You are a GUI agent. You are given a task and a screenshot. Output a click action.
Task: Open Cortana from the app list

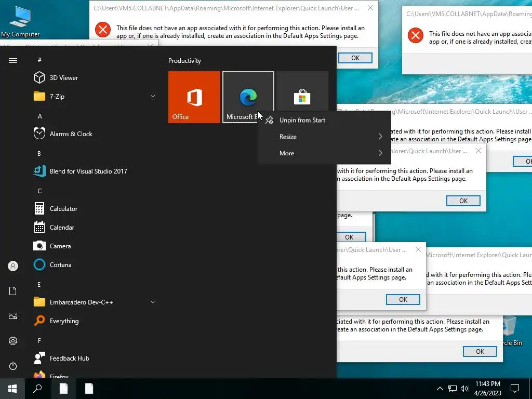coord(95,264)
